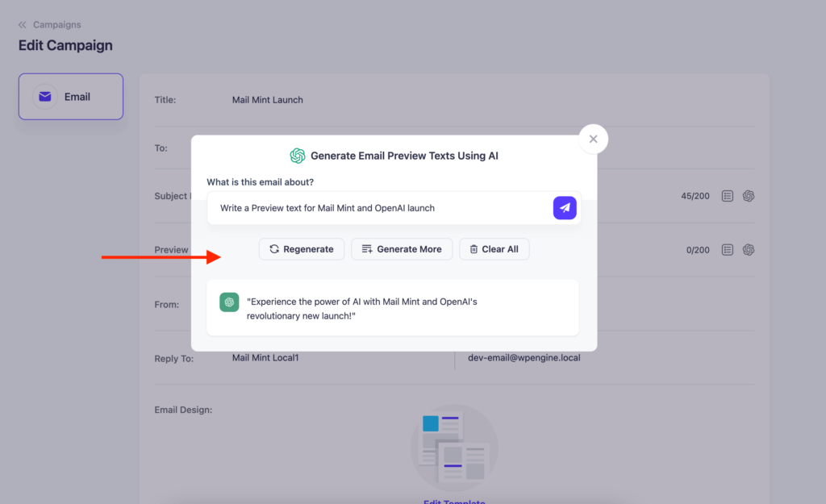Viewport: 826px width, 504px height.
Task: Click the OpenAI logo in dialog header
Action: tap(297, 156)
